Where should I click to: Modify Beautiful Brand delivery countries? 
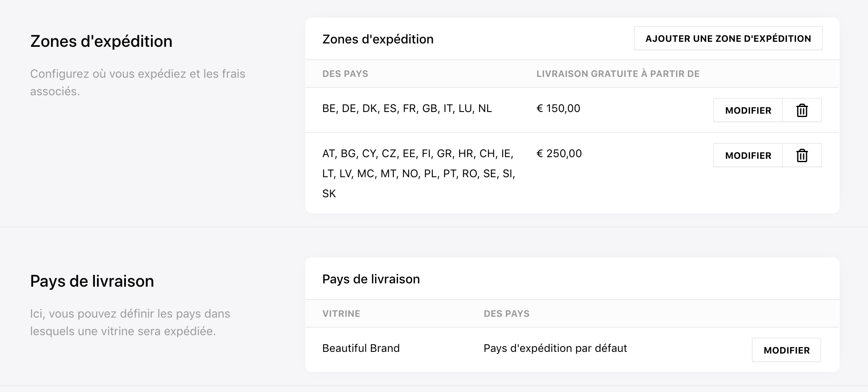[x=786, y=350]
